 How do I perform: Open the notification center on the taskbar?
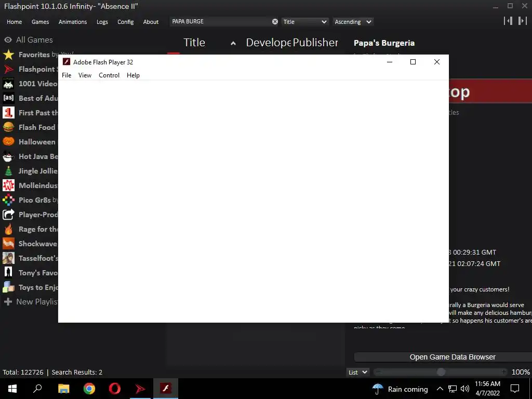pyautogui.click(x=515, y=389)
